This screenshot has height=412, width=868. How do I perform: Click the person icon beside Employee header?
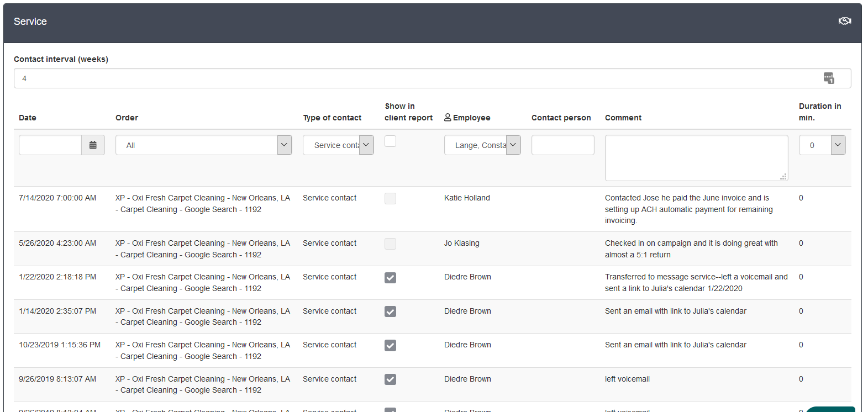[x=448, y=118]
